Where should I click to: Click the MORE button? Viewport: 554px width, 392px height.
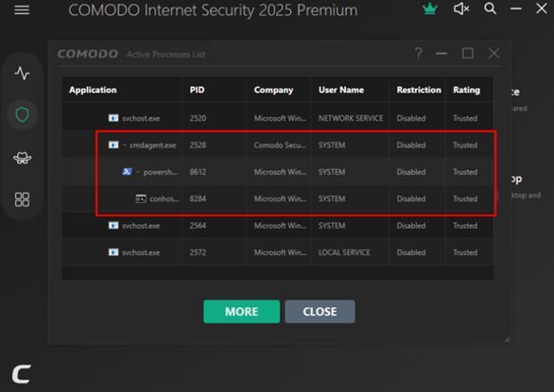[x=242, y=312]
